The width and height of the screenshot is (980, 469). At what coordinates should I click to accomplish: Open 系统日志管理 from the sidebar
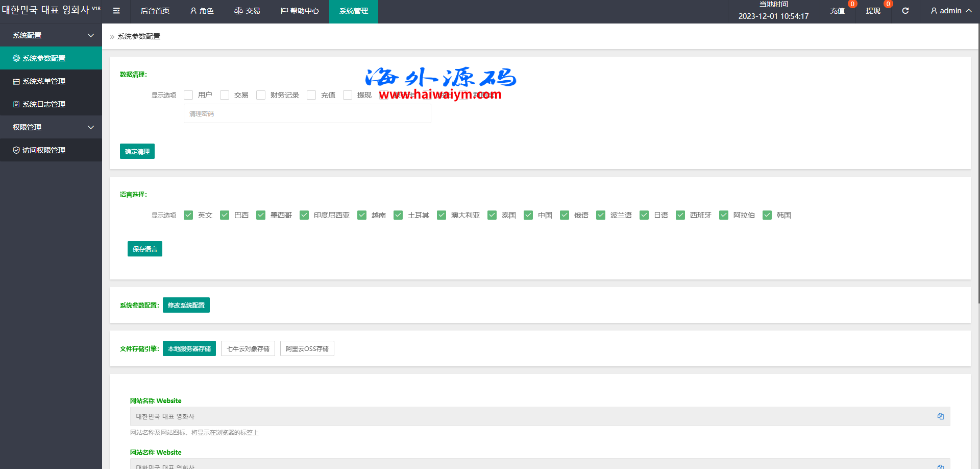point(44,104)
